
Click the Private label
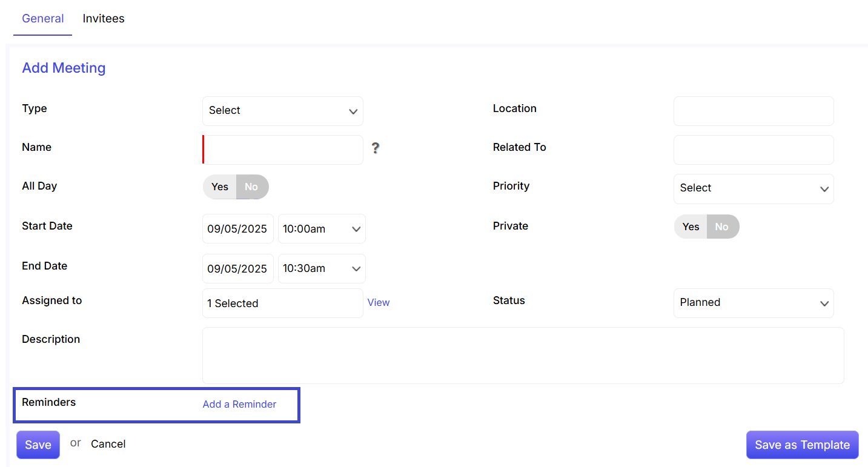(x=511, y=226)
